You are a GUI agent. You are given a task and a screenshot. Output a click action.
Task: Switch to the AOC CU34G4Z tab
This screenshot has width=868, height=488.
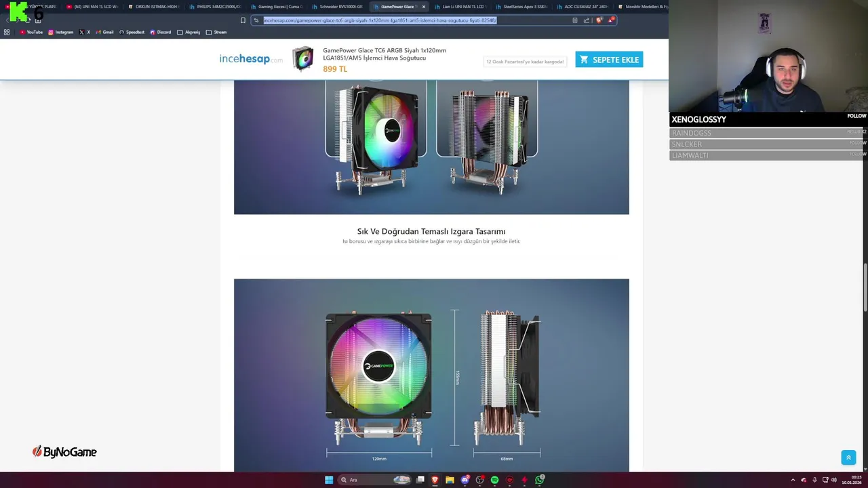(x=582, y=7)
